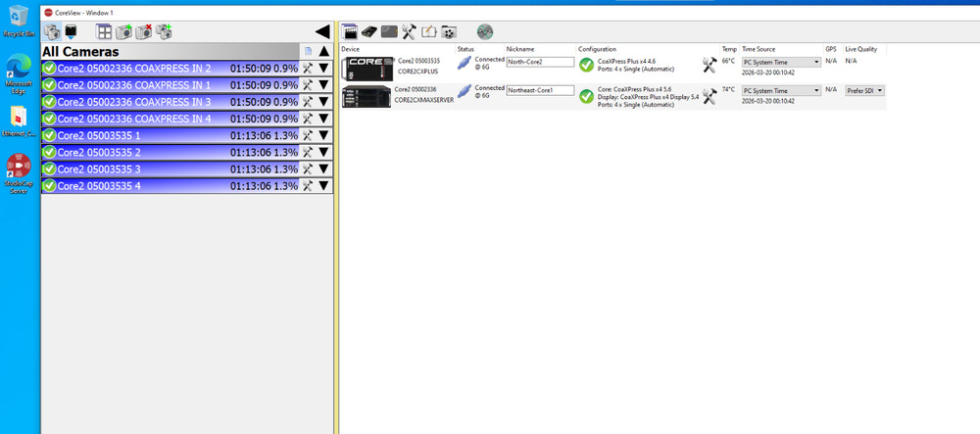Open Time Source dropdown for North-Core2
The width and height of the screenshot is (980, 434).
coord(781,62)
